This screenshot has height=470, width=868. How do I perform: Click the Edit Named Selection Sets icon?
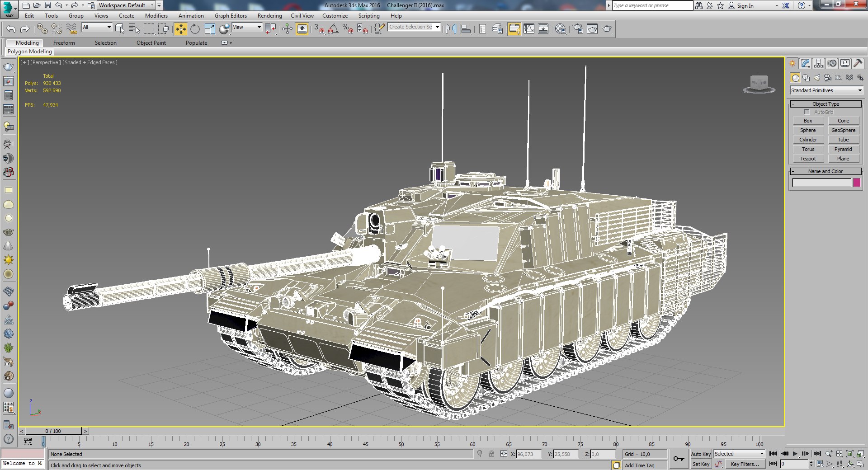coord(379,29)
